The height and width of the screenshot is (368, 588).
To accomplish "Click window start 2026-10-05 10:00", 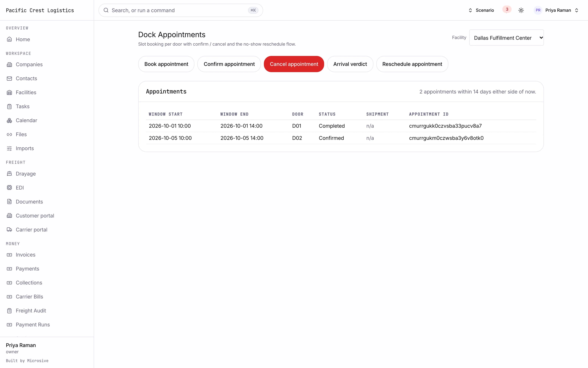I will point(170,138).
